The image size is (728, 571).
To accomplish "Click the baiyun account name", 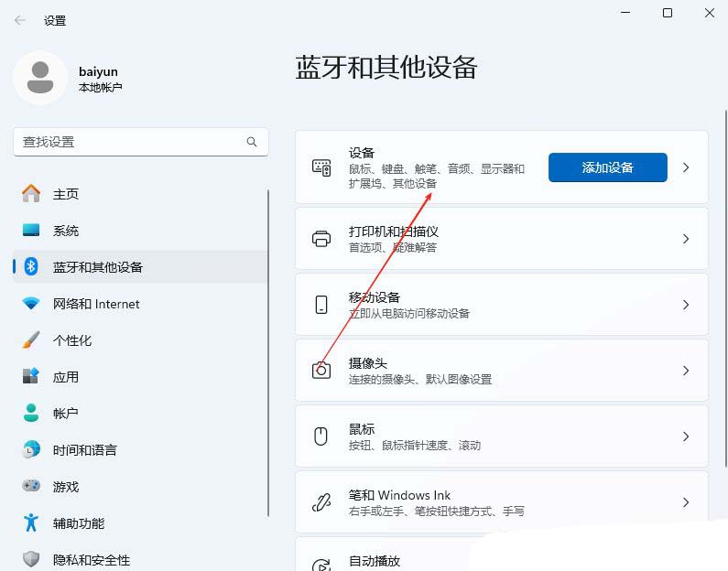I will click(98, 71).
